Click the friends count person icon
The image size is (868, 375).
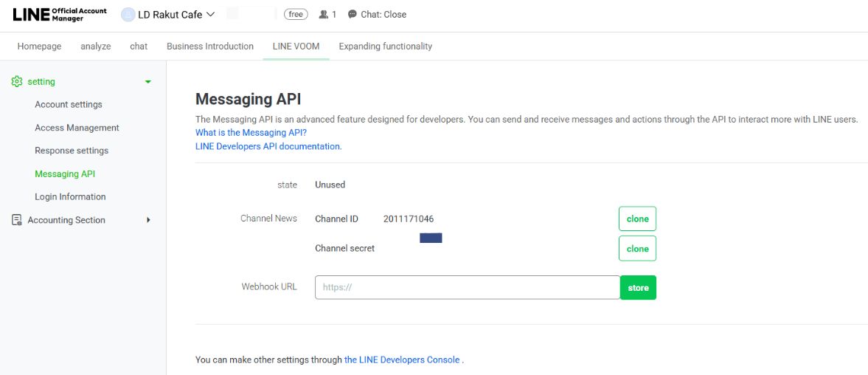324,15
